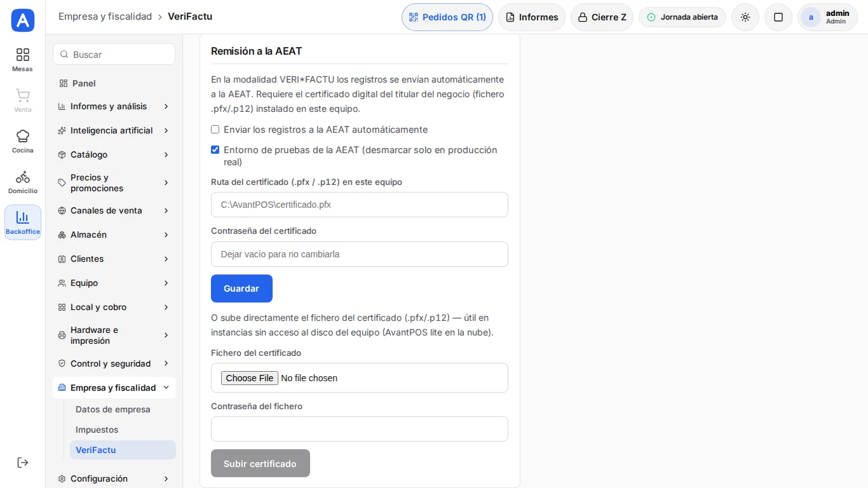Click the Guardar button
The image size is (868, 488).
click(241, 288)
